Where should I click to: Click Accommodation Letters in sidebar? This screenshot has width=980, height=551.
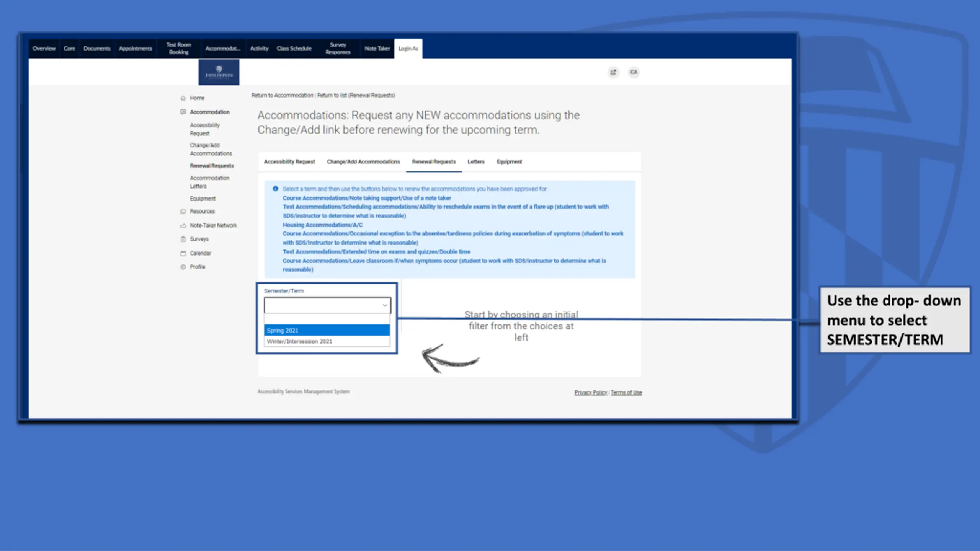pos(209,182)
